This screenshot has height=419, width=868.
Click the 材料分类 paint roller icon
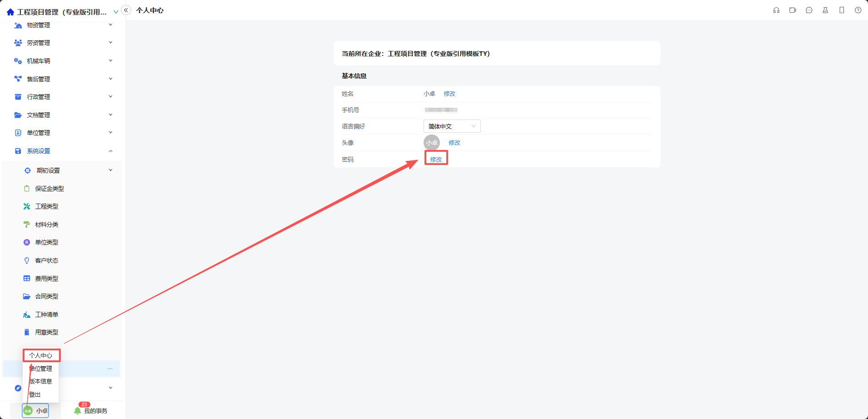pyautogui.click(x=27, y=224)
